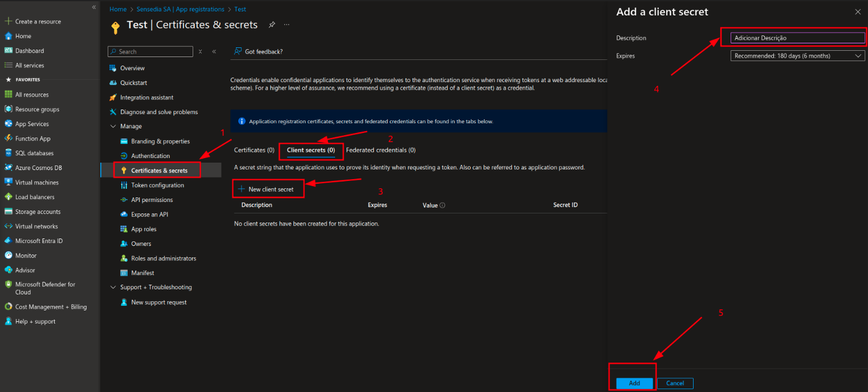Viewport: 868px width, 392px height.
Task: Select Token configuration in Manage menu
Action: tap(157, 185)
